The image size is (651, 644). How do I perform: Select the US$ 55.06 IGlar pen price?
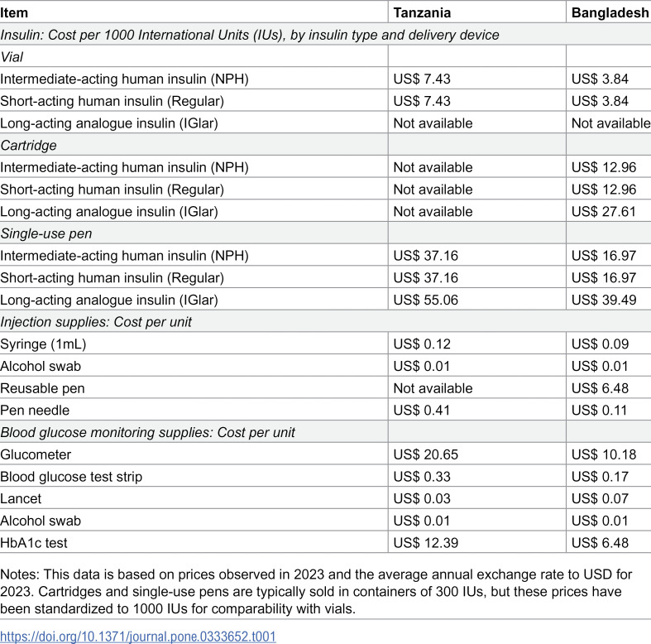(425, 300)
